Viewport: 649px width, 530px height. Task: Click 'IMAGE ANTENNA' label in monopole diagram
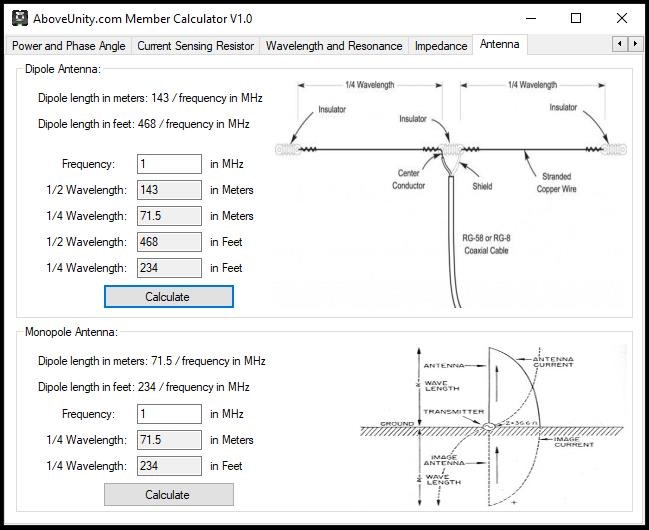pos(444,460)
